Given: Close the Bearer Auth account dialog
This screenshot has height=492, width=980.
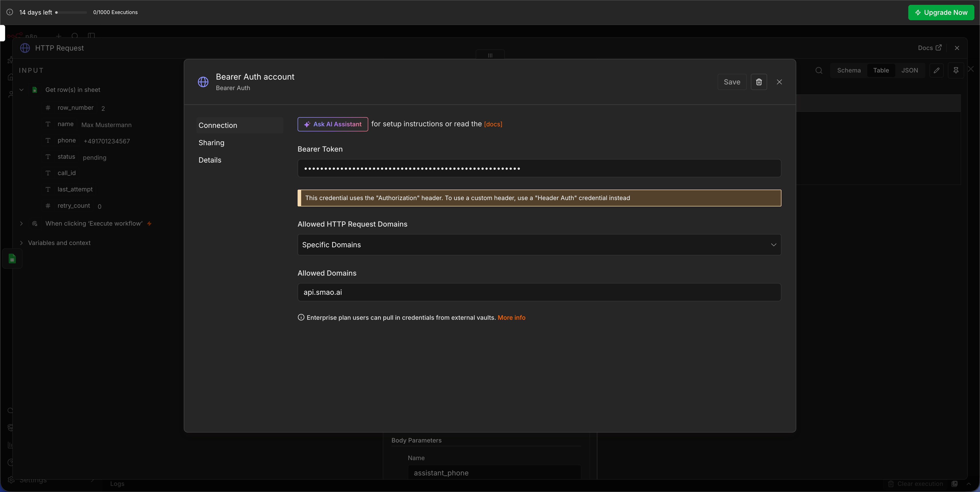Looking at the screenshot, I should pos(779,82).
